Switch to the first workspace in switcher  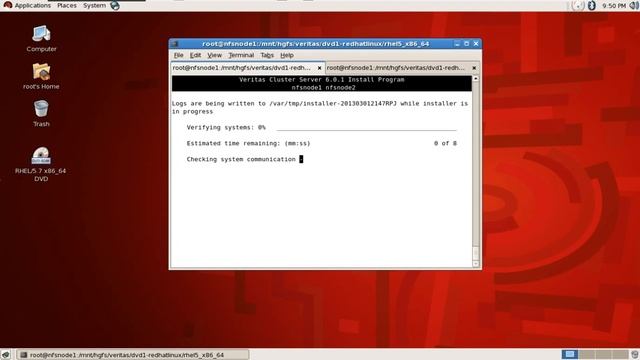(x=569, y=354)
